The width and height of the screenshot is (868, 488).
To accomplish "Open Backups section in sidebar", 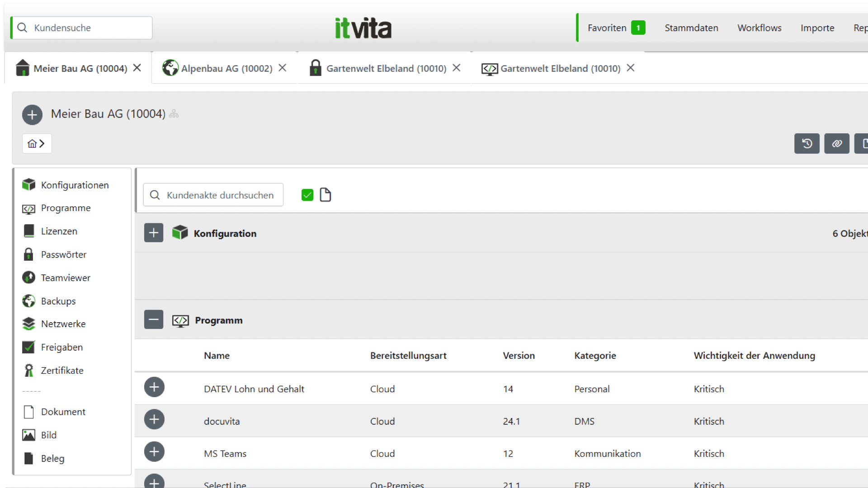I will pos(58,301).
